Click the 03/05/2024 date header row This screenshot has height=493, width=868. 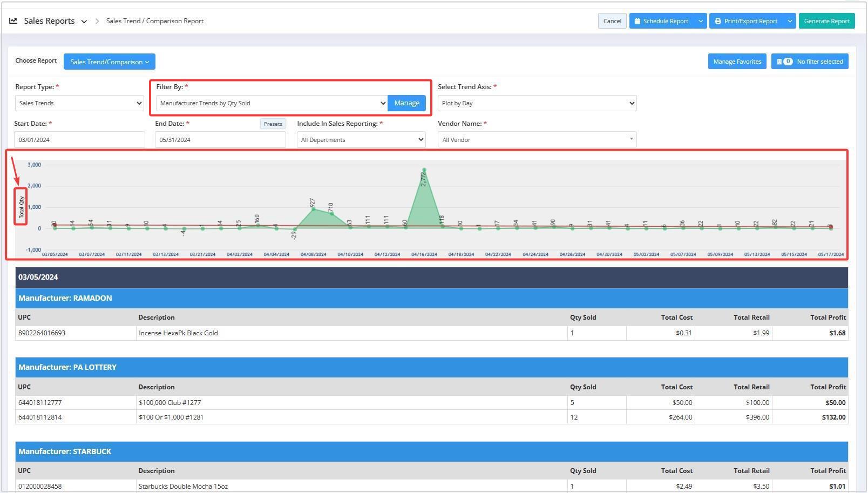pyautogui.click(x=431, y=277)
